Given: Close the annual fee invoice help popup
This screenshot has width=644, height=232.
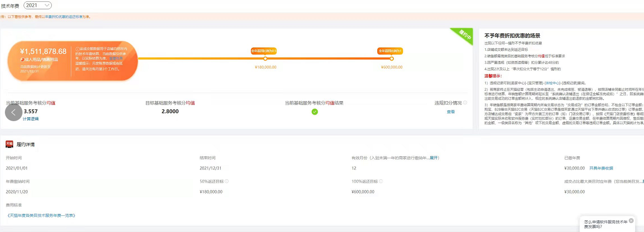Looking at the screenshot, I should point(631,220).
